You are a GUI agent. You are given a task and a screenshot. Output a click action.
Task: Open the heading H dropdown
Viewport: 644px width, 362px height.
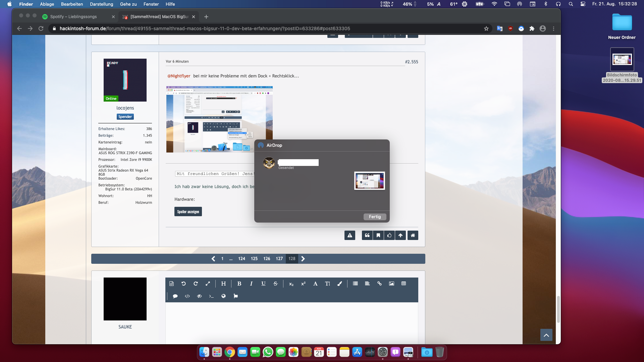(223, 284)
